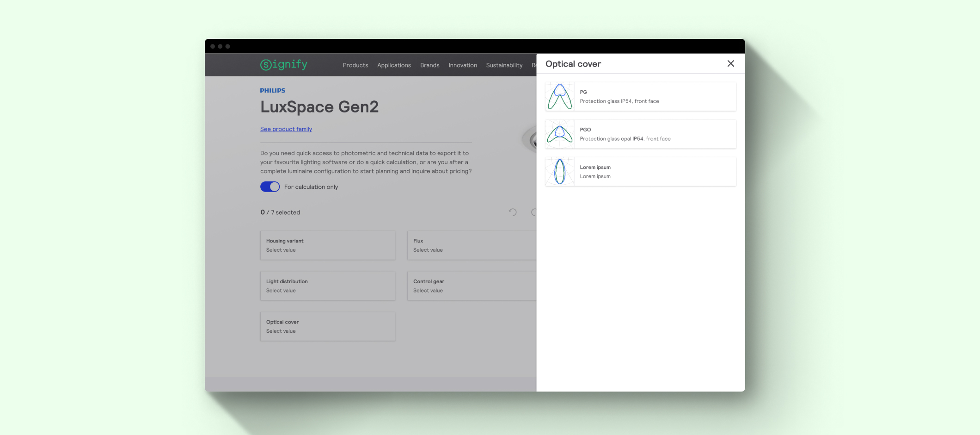980x435 pixels.
Task: Open the Products menu
Action: pos(355,65)
